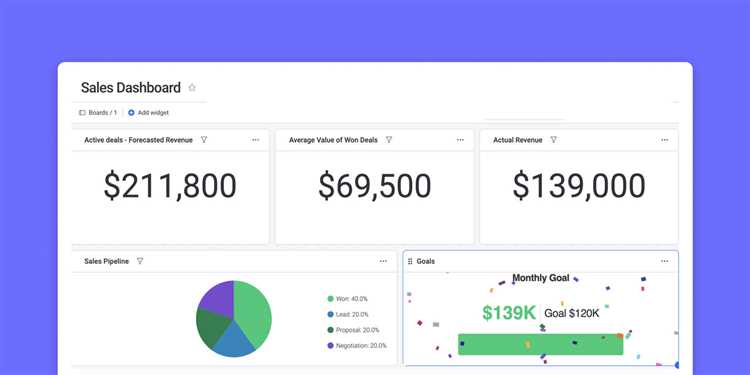
Task: Select the Won 40.0% legend entry
Action: 348,299
